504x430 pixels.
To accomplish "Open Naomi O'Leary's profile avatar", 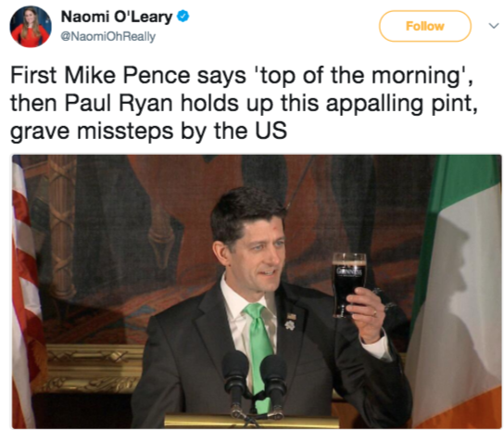I will (31, 27).
